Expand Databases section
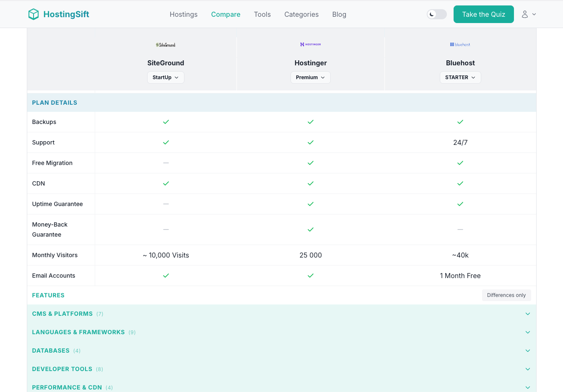Image resolution: width=563 pixels, height=392 pixels. [282, 351]
